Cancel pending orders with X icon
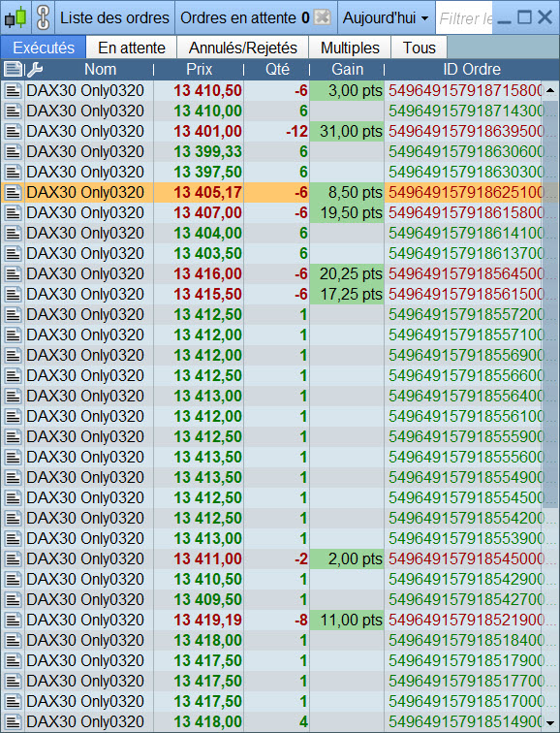The image size is (560, 733). tap(323, 17)
